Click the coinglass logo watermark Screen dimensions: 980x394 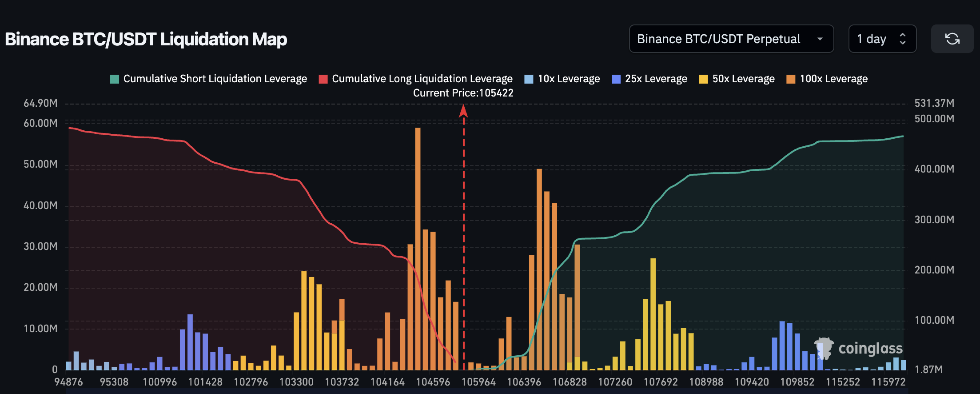pyautogui.click(x=858, y=348)
